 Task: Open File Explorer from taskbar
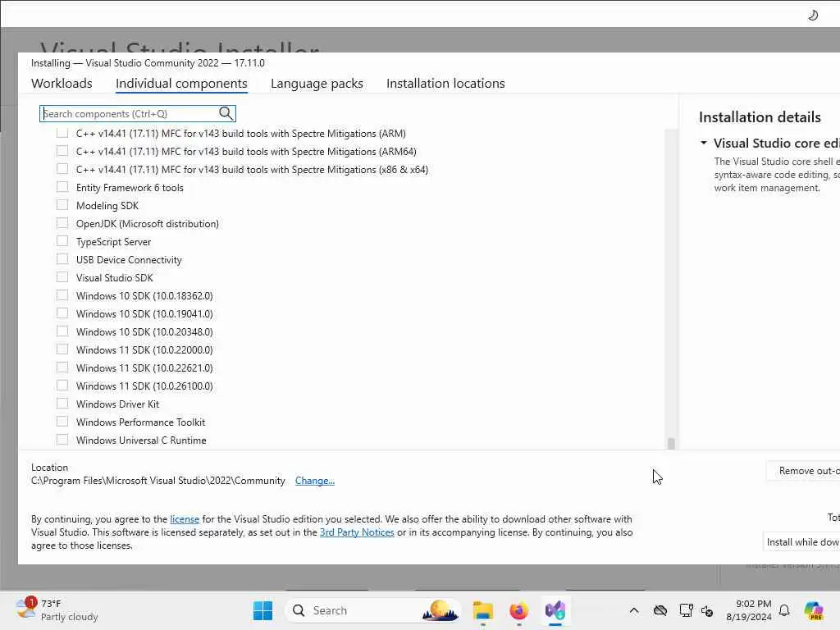click(x=482, y=610)
